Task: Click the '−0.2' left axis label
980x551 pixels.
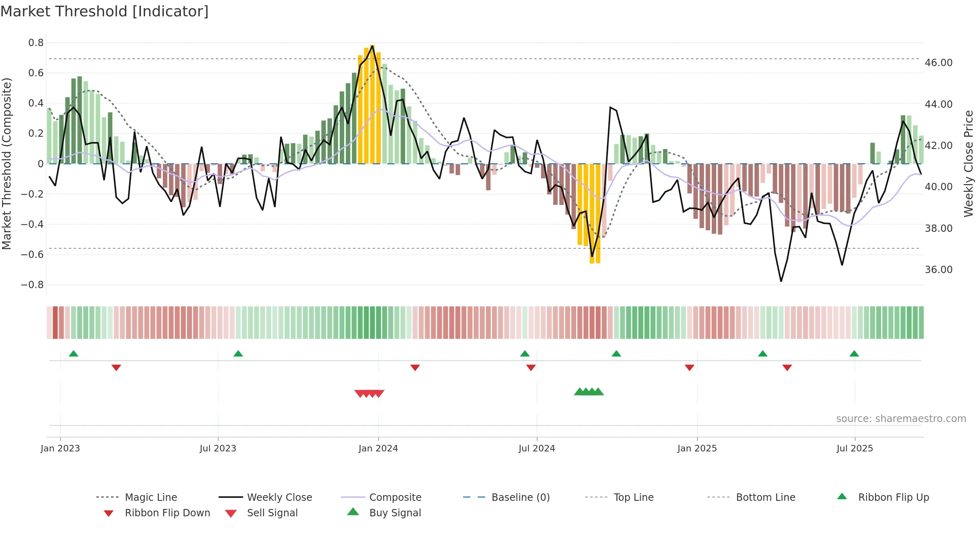Action: point(32,194)
